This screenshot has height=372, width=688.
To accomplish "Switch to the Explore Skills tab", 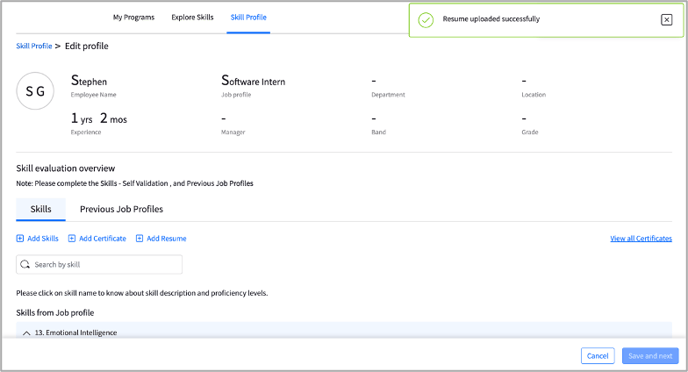I will click(x=192, y=17).
